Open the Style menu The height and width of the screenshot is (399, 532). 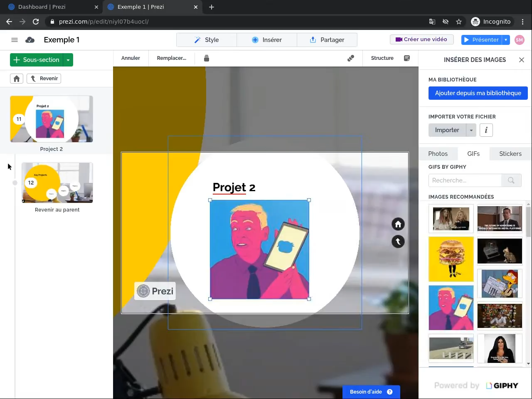207,40
